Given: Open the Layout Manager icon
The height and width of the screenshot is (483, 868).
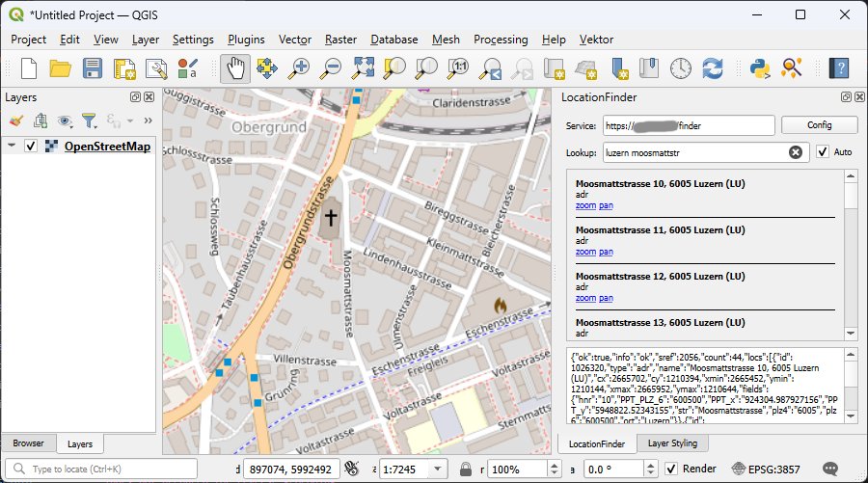Looking at the screenshot, I should (156, 68).
